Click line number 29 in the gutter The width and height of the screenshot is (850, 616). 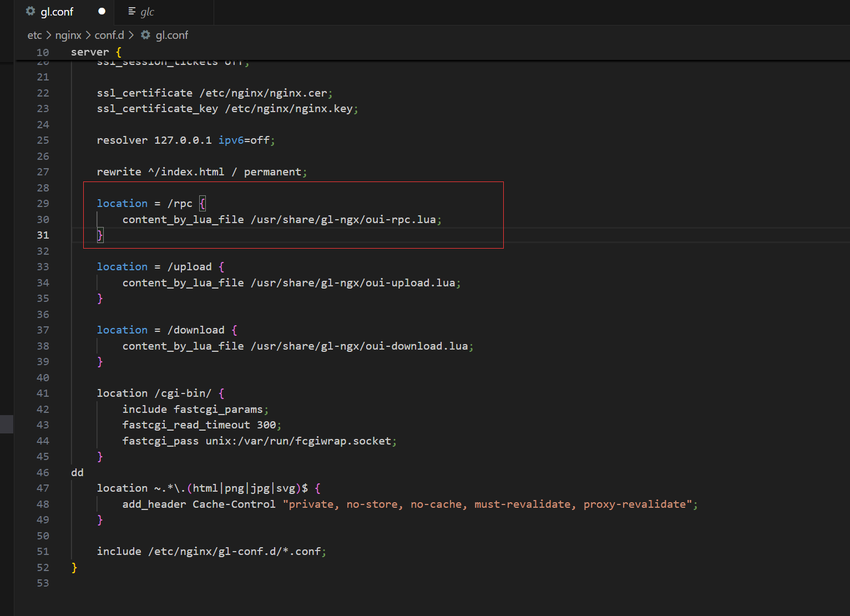[43, 204]
